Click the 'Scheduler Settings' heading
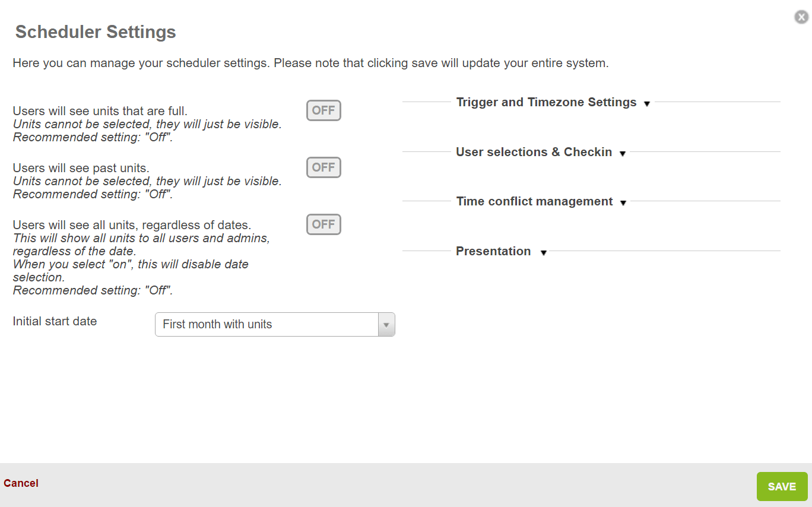Screen dimensions: 812x507 (96, 31)
